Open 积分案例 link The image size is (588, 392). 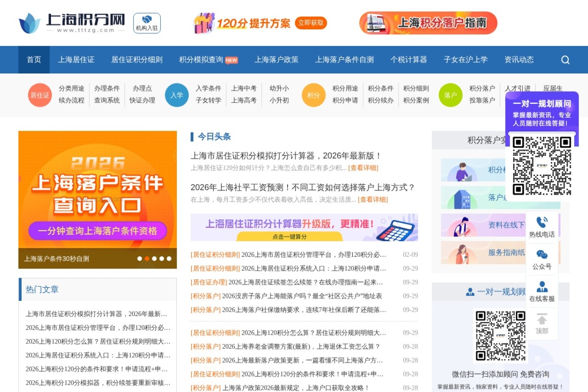click(x=416, y=100)
